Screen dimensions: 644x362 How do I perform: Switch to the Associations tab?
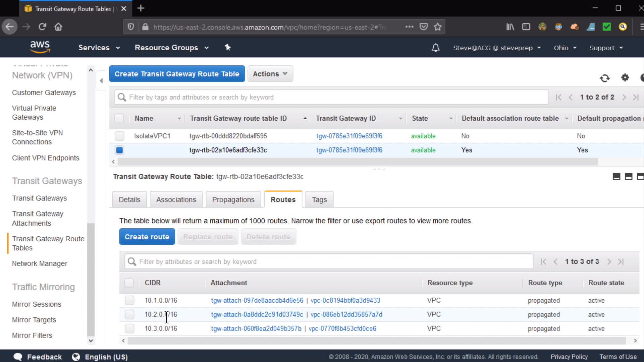(x=176, y=199)
